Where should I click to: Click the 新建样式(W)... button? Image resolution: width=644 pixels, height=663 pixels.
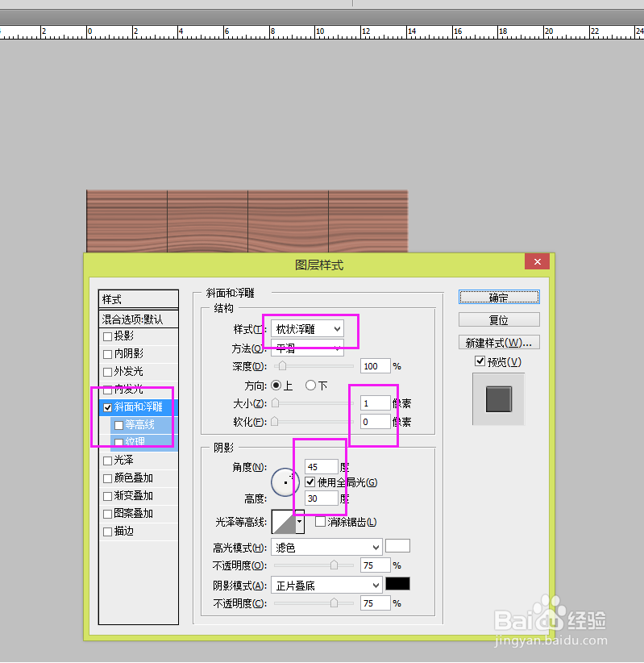tap(499, 342)
